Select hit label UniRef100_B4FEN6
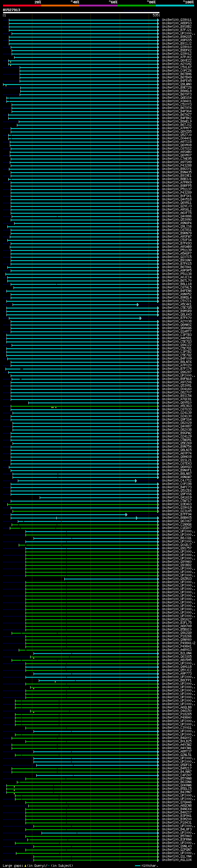Screen dimensions: 197x868 pos(177,291)
